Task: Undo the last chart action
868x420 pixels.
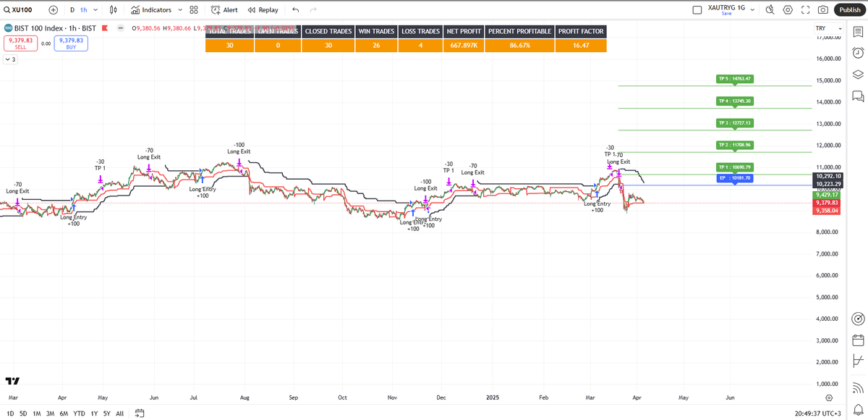Action: pyautogui.click(x=296, y=10)
